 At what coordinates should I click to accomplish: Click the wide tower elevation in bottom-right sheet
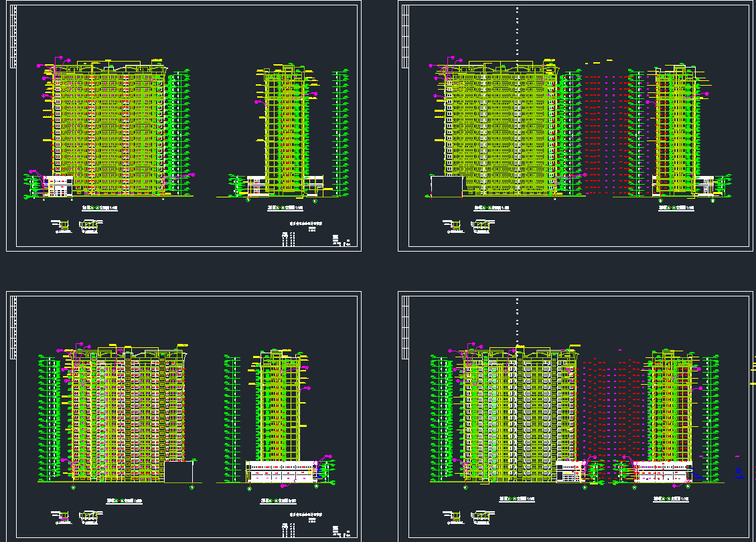click(x=519, y=415)
